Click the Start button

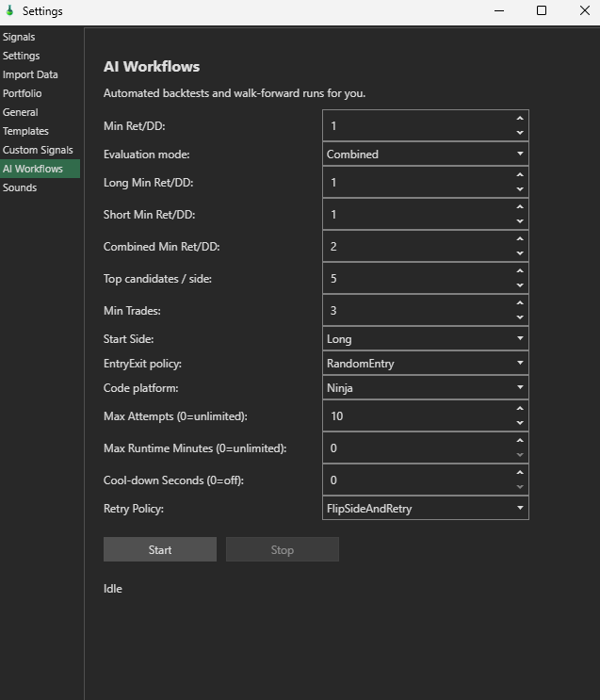pos(160,549)
